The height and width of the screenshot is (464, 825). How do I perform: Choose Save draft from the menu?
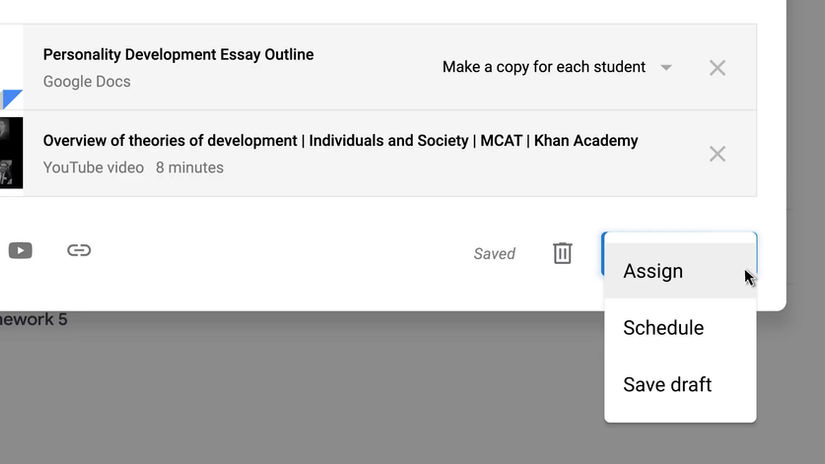point(680,385)
